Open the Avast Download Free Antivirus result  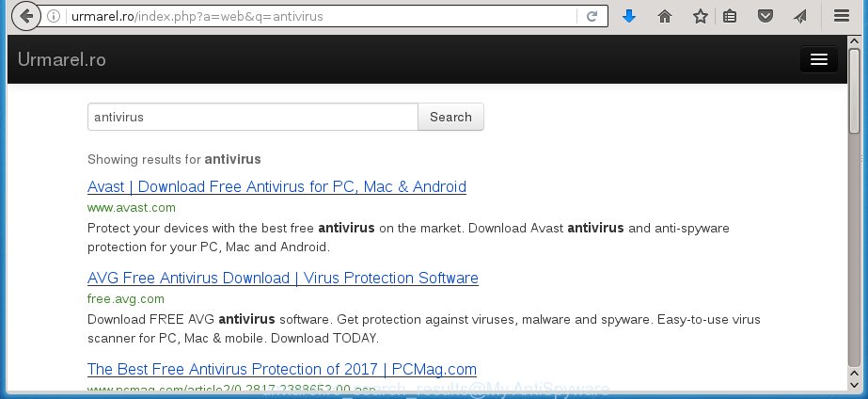tap(276, 186)
